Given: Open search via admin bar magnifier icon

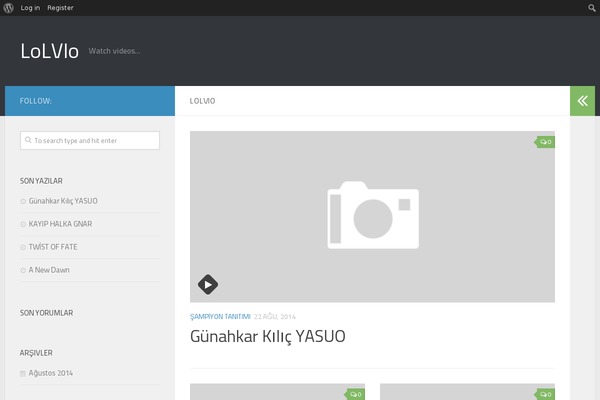Looking at the screenshot, I should (592, 8).
